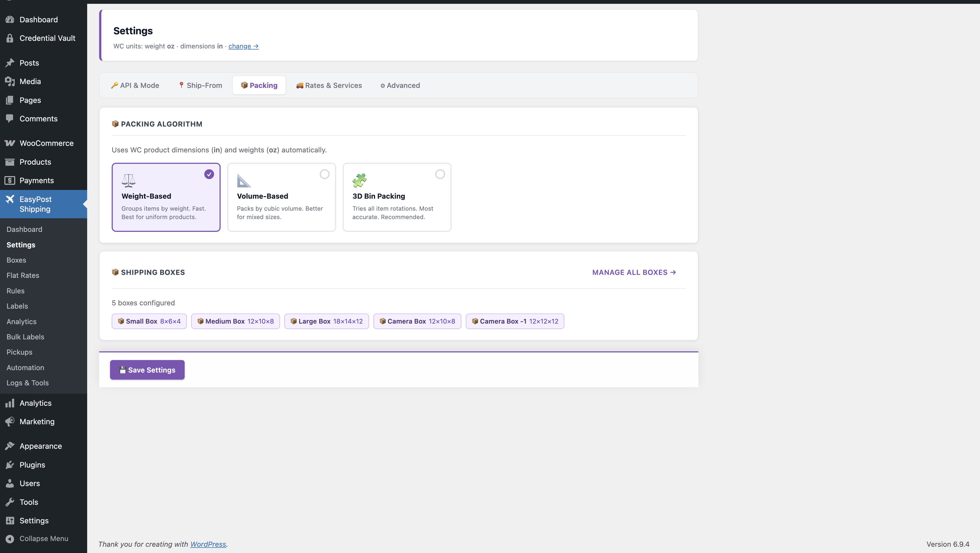This screenshot has height=553, width=980.
Task: Click the floppy disk icon on Save Settings
Action: [123, 370]
